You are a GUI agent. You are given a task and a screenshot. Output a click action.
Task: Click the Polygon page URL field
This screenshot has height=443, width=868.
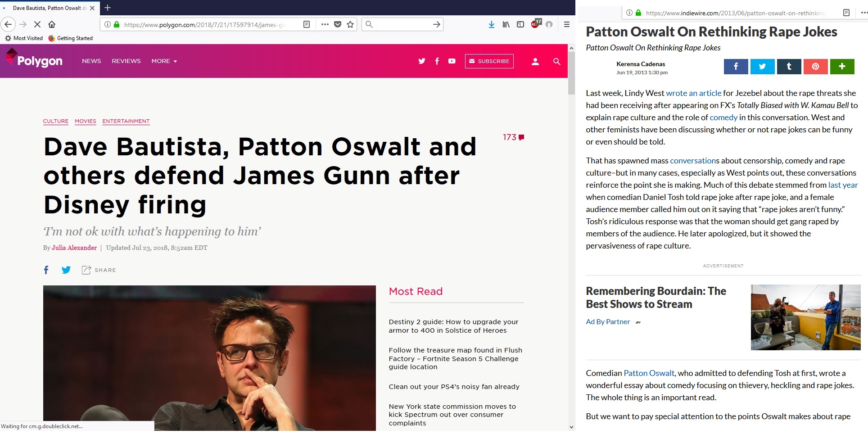(x=205, y=24)
